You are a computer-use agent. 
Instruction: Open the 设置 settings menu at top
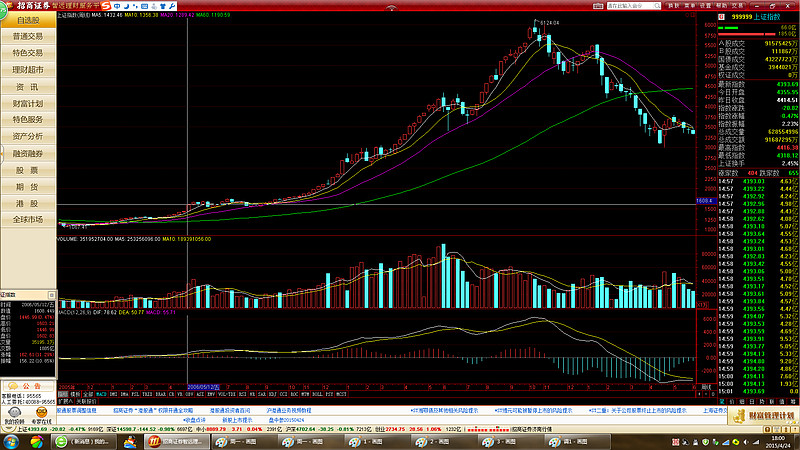pos(700,5)
